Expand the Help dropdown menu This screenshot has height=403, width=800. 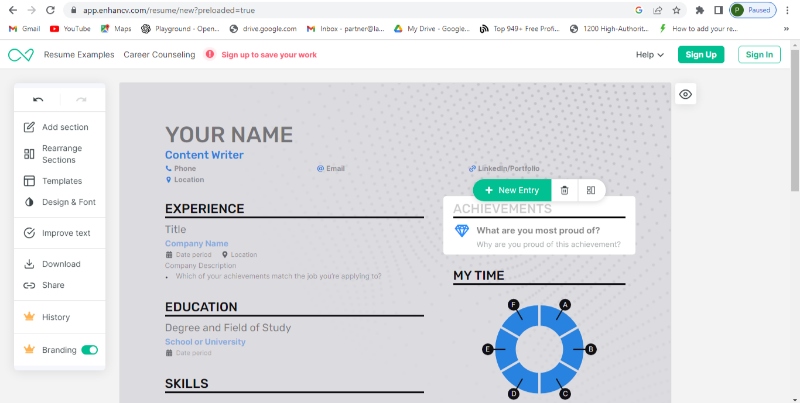[650, 54]
